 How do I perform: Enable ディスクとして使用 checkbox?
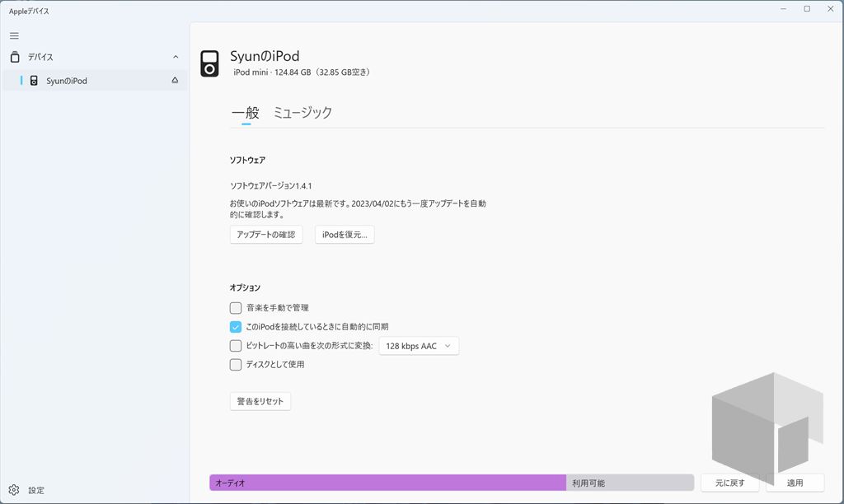[x=236, y=365]
